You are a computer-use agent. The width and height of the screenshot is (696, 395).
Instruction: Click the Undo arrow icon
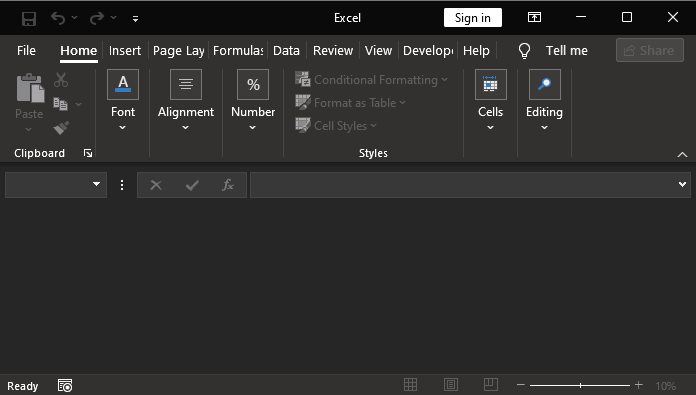[x=58, y=18]
